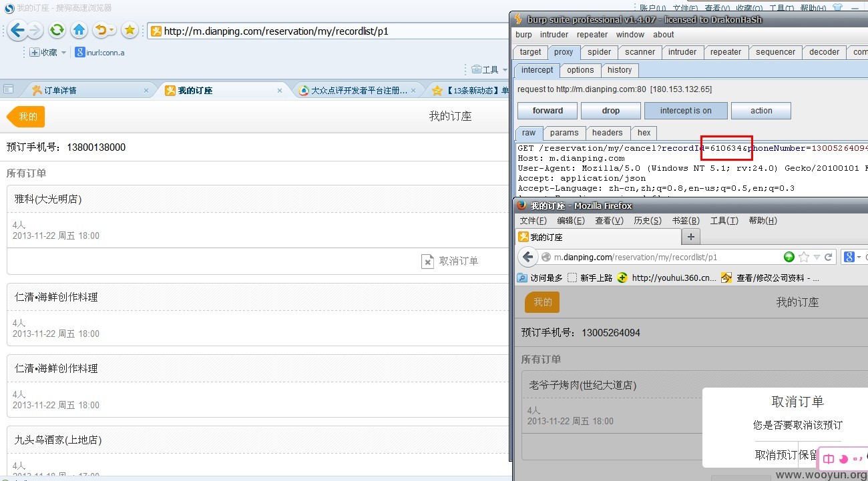Open the Sogou browser home page

click(79, 30)
